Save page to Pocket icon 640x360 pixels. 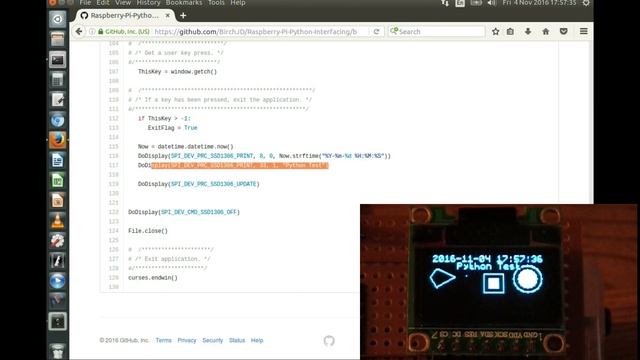click(x=564, y=31)
